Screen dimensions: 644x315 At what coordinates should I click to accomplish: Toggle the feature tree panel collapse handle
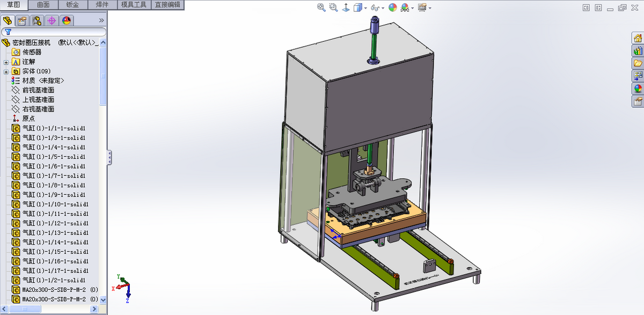pos(109,157)
